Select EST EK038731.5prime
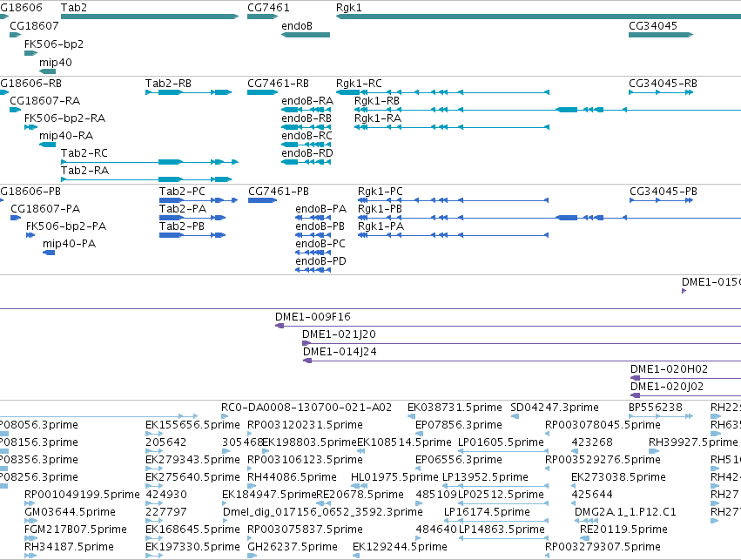The height and width of the screenshot is (560, 741). coord(455,408)
